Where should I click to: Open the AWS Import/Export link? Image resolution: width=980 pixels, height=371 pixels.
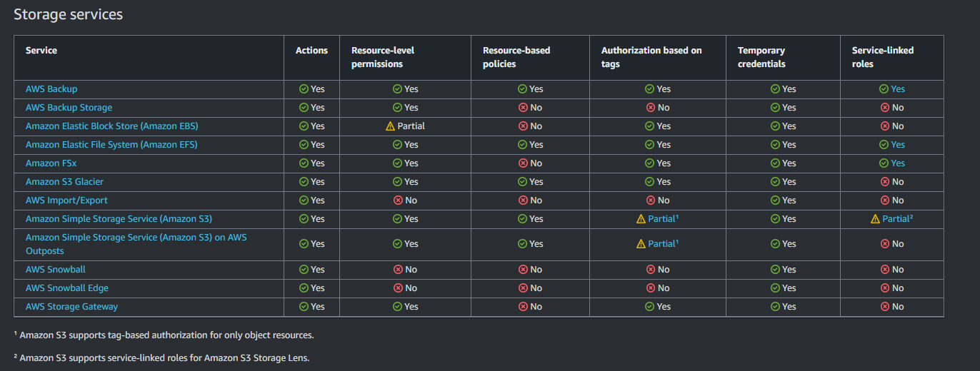point(66,200)
